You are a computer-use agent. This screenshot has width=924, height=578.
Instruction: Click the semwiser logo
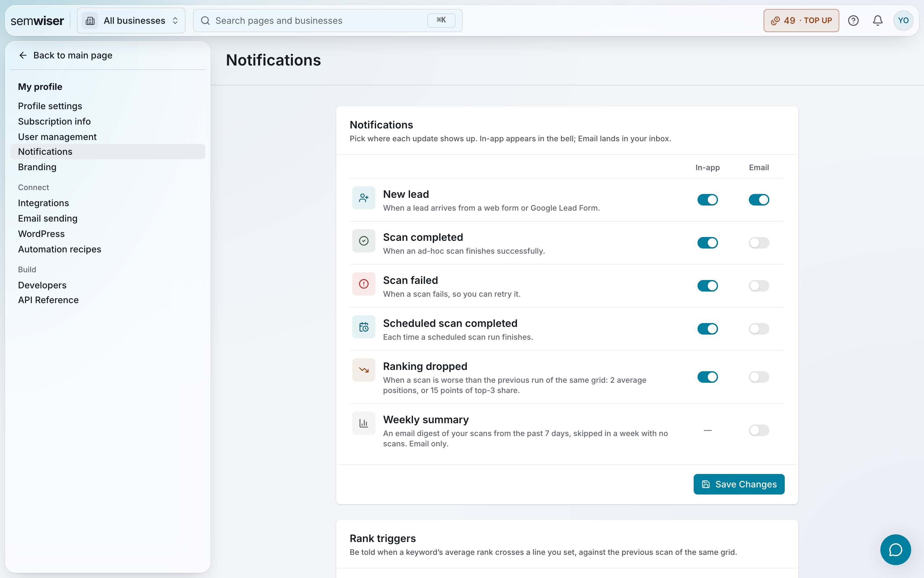point(37,21)
